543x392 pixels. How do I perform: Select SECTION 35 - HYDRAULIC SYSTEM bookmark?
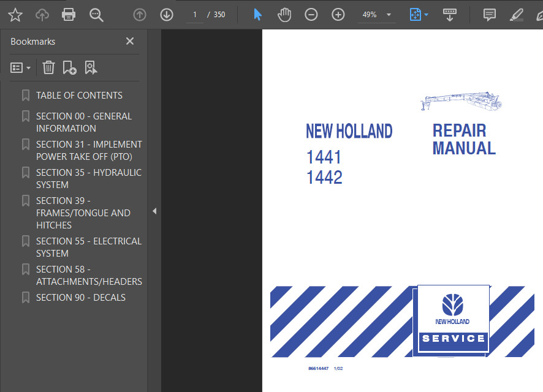tap(88, 178)
